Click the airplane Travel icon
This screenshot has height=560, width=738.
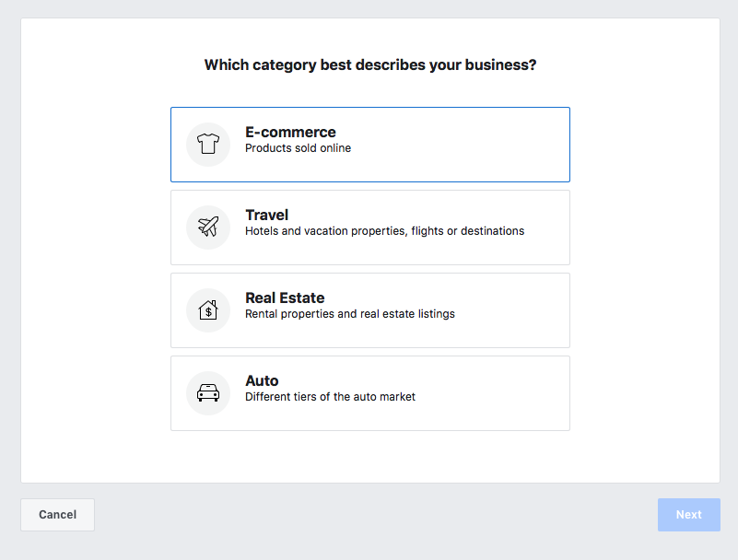(208, 227)
